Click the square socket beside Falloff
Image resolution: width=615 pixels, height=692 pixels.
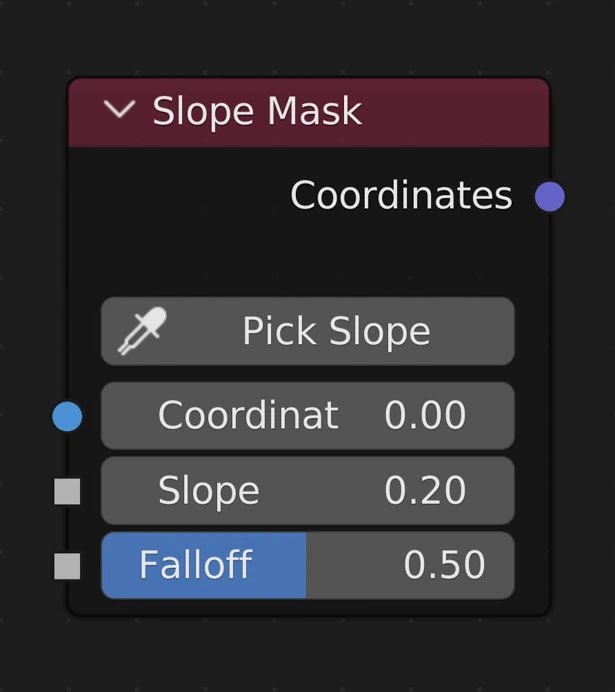67,566
